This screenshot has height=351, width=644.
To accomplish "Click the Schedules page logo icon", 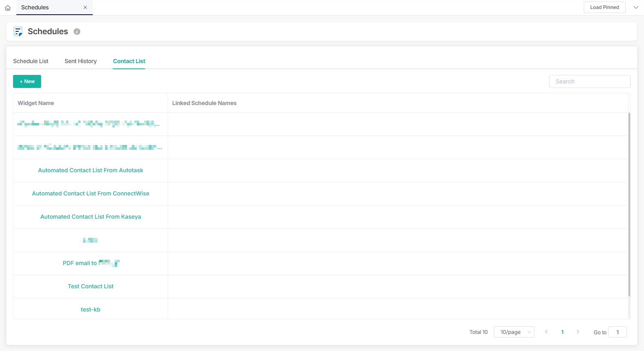I will 18,32.
